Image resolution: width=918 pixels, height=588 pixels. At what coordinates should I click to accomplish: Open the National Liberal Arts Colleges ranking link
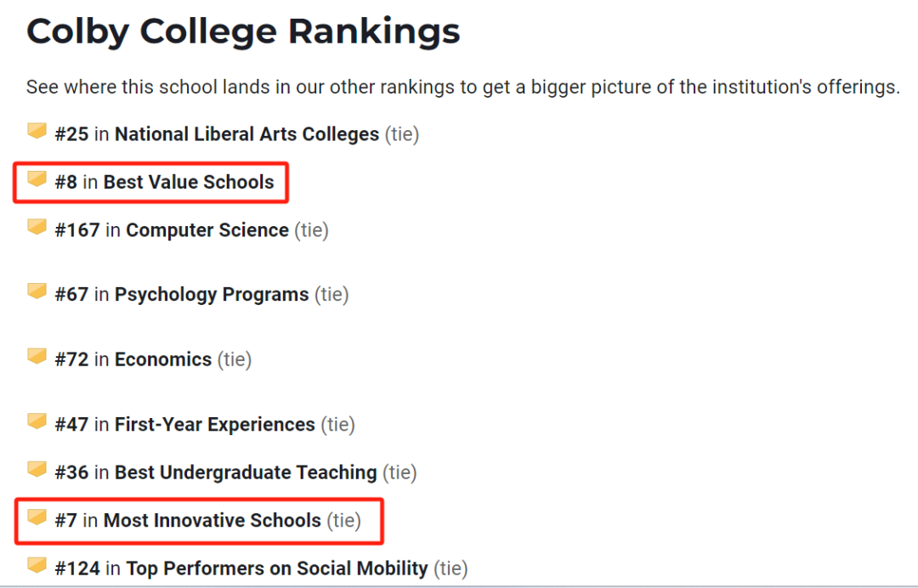(246, 134)
